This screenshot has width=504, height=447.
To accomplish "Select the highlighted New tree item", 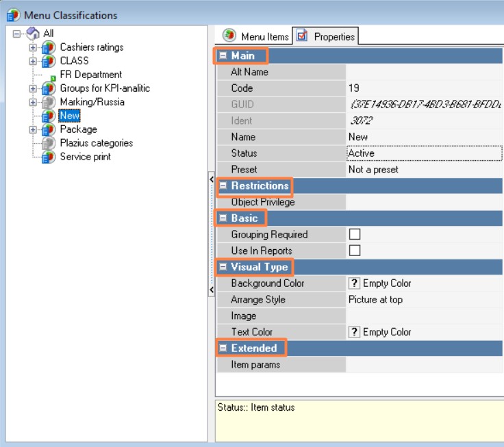I will tap(69, 116).
